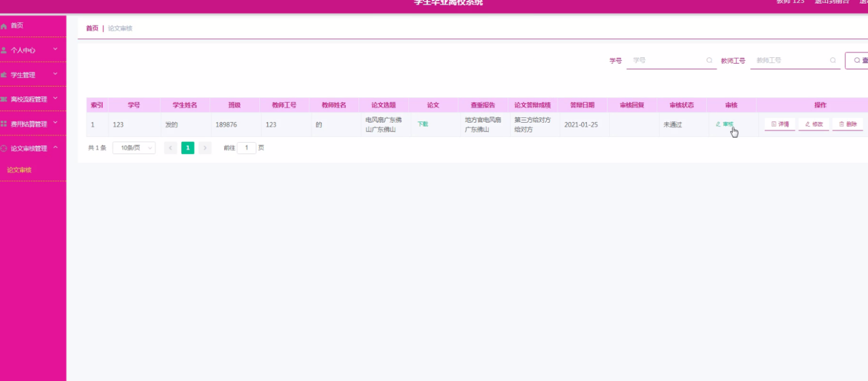Click the 班级 column header
The image size is (868, 381).
[234, 105]
